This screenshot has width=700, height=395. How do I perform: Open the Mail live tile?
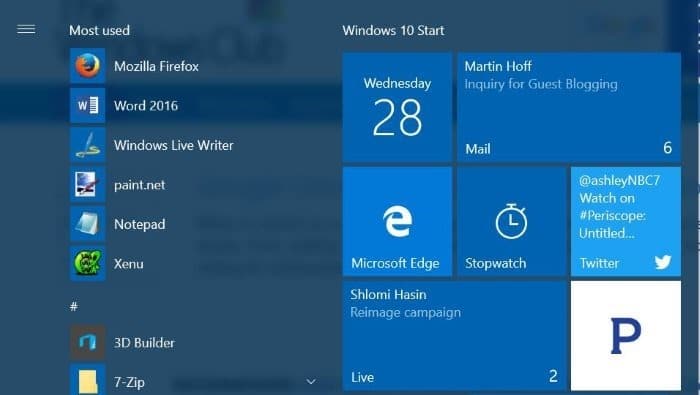click(x=569, y=107)
